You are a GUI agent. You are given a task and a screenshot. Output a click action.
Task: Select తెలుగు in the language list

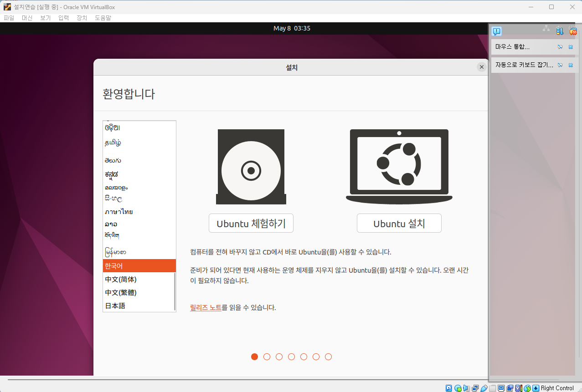click(x=139, y=161)
